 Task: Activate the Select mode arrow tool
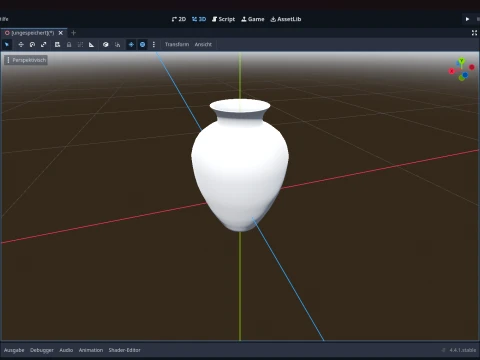click(x=7, y=44)
